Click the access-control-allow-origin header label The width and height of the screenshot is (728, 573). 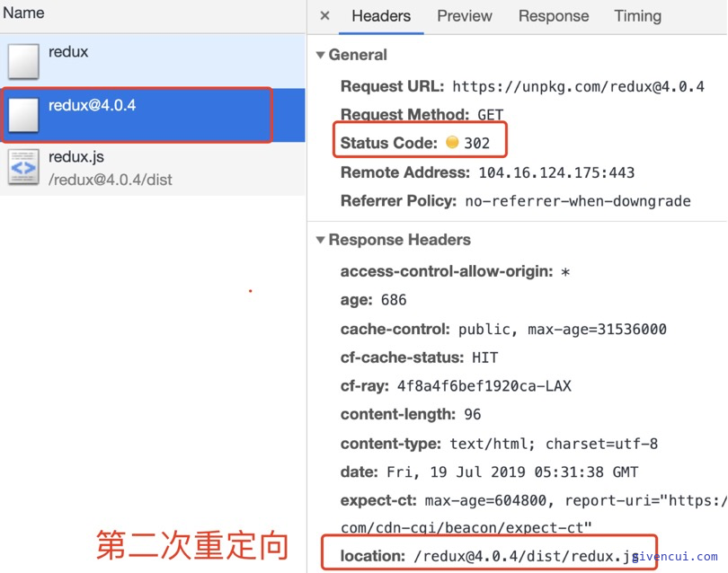[x=447, y=271]
